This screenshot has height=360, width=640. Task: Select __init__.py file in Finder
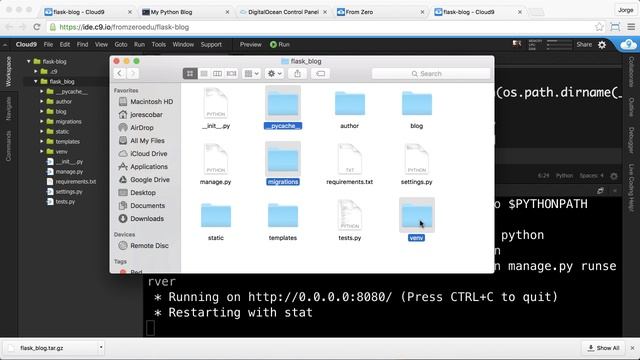point(216,109)
